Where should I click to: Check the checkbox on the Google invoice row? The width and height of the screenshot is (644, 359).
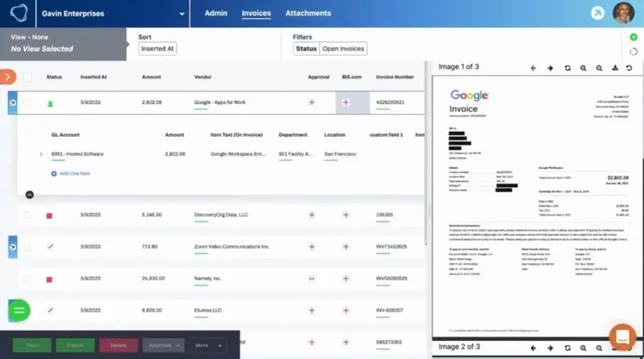coord(27,103)
